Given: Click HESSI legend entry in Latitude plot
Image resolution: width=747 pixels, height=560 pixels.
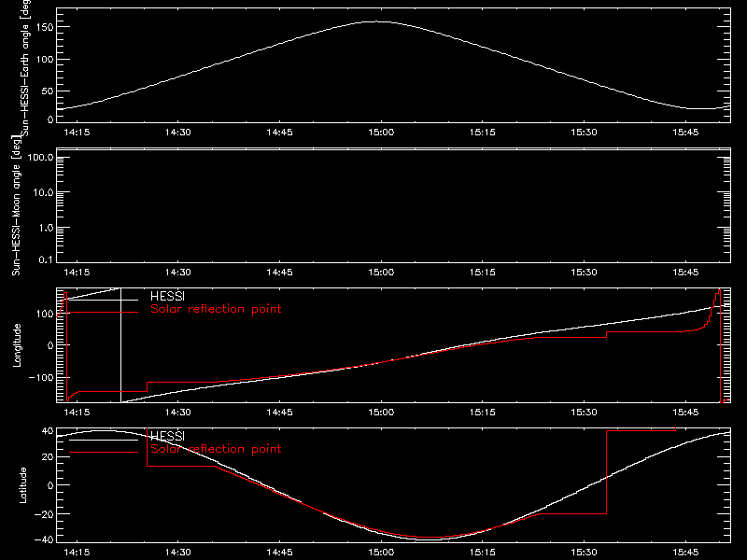Looking at the screenshot, I should 167,436.
